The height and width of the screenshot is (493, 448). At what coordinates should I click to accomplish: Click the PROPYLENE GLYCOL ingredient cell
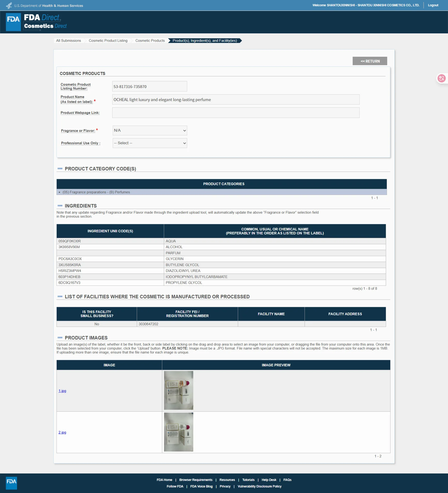click(x=275, y=283)
